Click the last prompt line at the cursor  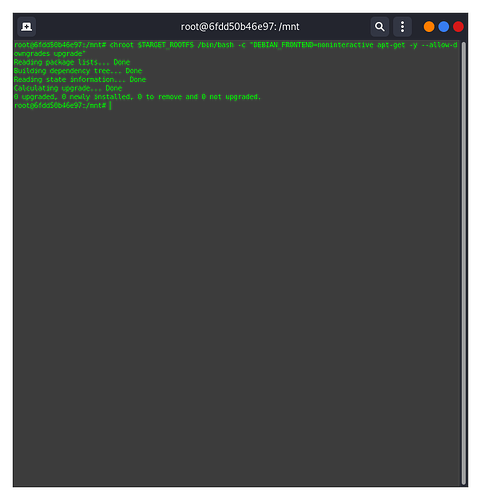click(x=63, y=106)
